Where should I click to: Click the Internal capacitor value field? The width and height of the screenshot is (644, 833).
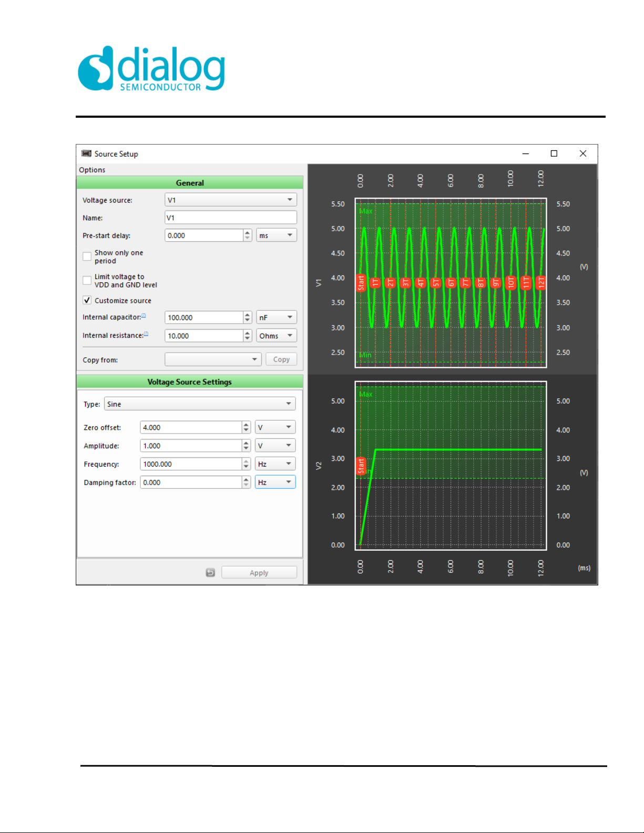(x=204, y=317)
